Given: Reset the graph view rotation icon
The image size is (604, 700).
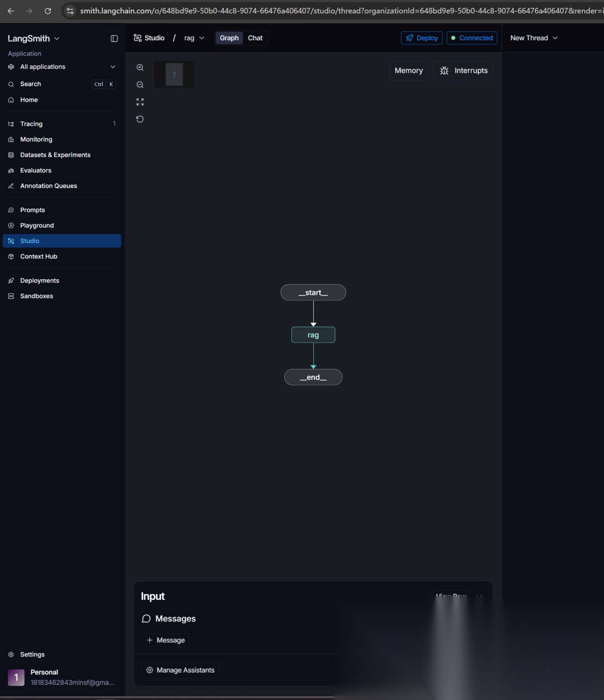Looking at the screenshot, I should pos(140,119).
